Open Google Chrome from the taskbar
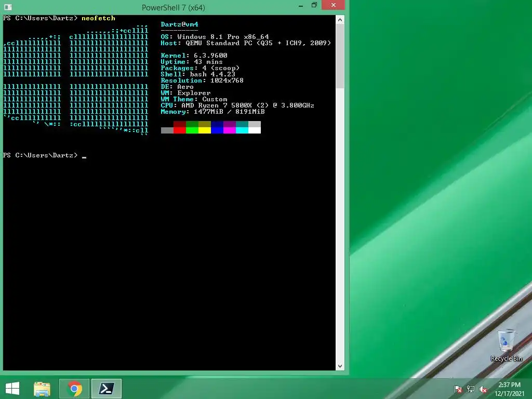Image resolution: width=532 pixels, height=399 pixels. coord(74,389)
